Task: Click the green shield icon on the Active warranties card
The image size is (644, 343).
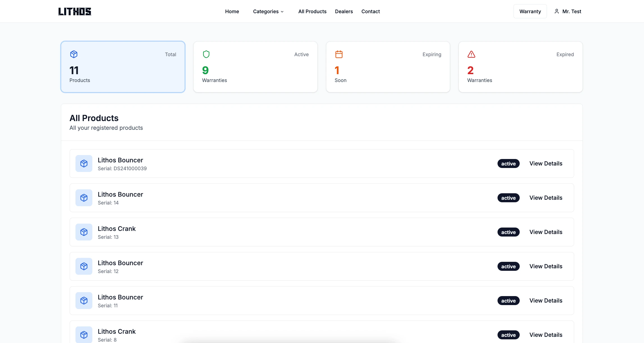Action: (x=206, y=54)
